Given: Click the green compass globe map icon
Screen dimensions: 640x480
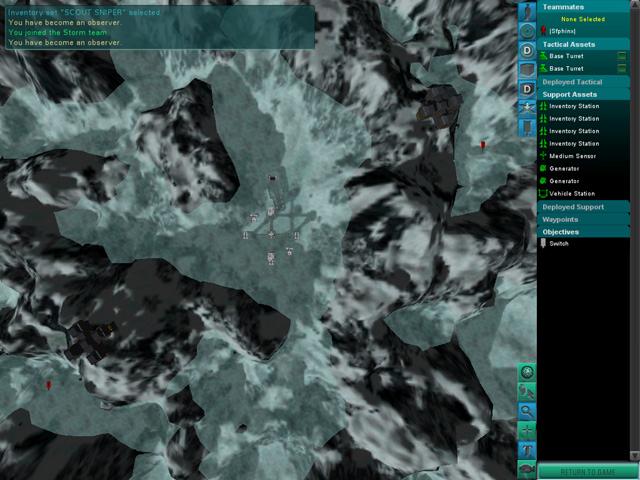Looking at the screenshot, I should (x=527, y=372).
